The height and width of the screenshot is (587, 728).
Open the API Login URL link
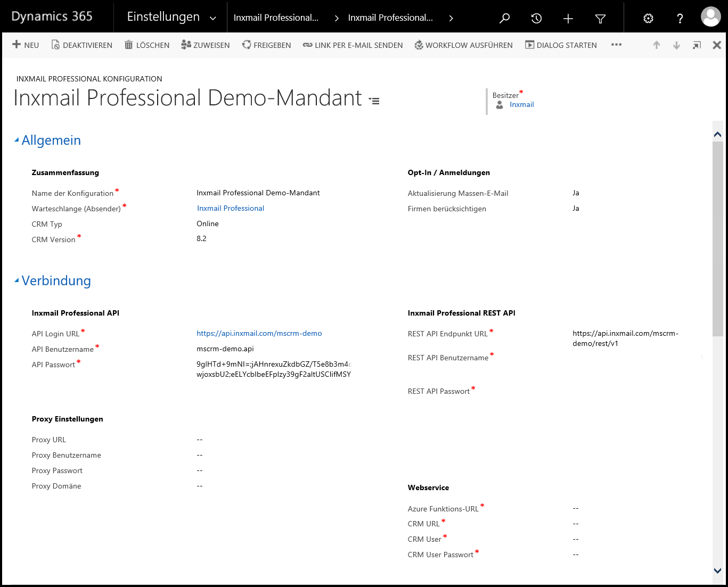click(259, 333)
